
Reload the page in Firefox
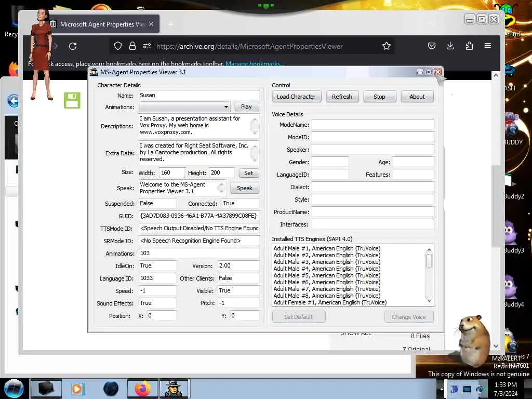tap(73, 46)
